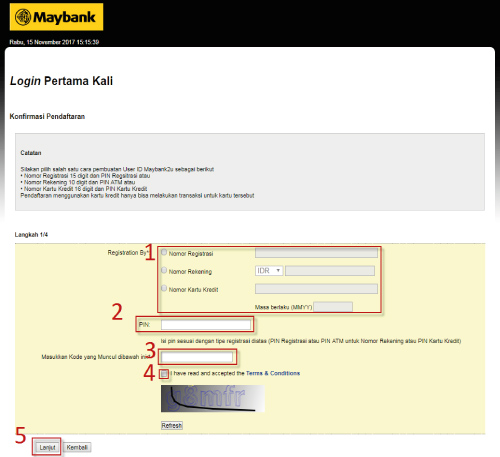Select the Nomor Rekening radio button
The image size is (500, 457).
pos(164,270)
